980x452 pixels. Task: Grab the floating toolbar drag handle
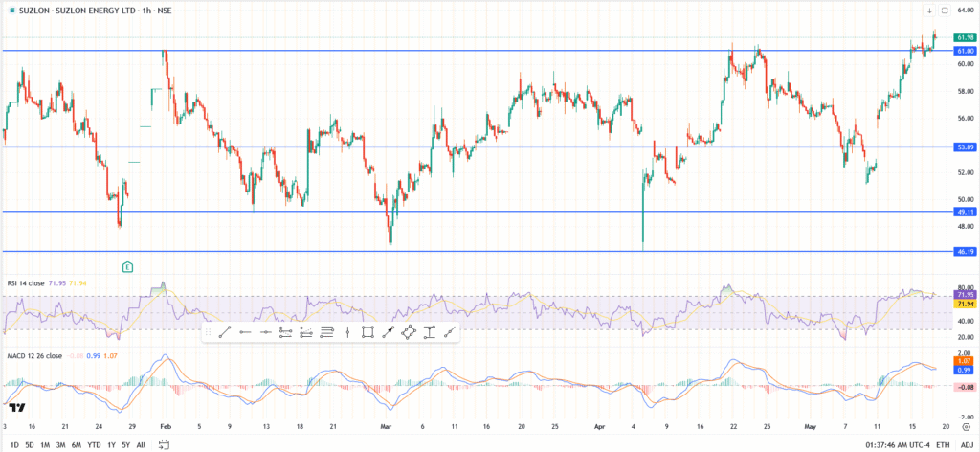(x=208, y=332)
